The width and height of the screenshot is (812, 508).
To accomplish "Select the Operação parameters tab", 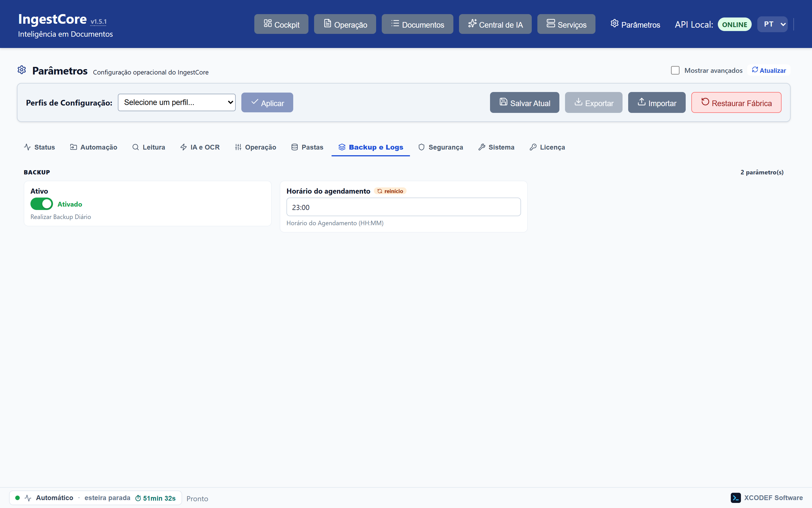I will click(x=255, y=147).
